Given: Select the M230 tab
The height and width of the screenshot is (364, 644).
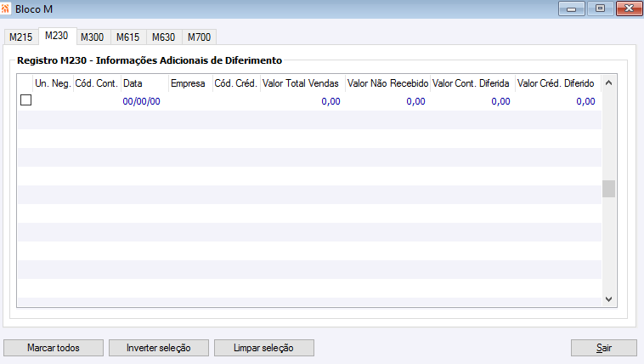Looking at the screenshot, I should tap(57, 36).
